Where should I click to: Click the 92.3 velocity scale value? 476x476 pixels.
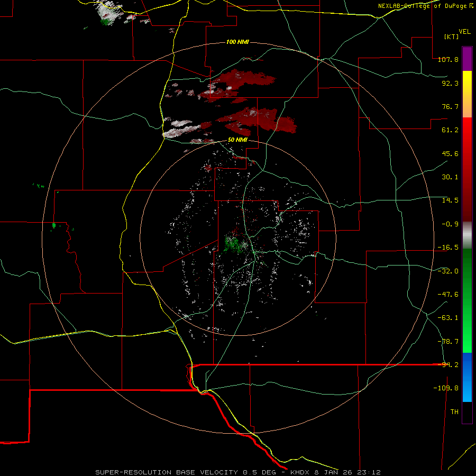click(x=450, y=83)
